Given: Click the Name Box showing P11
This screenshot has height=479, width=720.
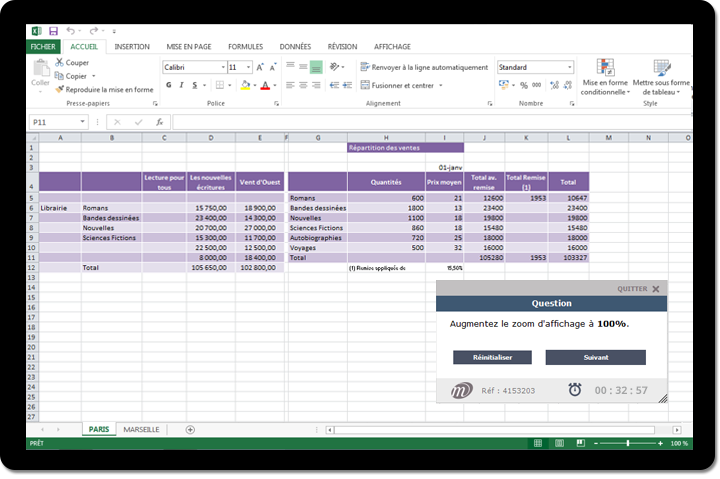Looking at the screenshot, I should click(x=52, y=122).
